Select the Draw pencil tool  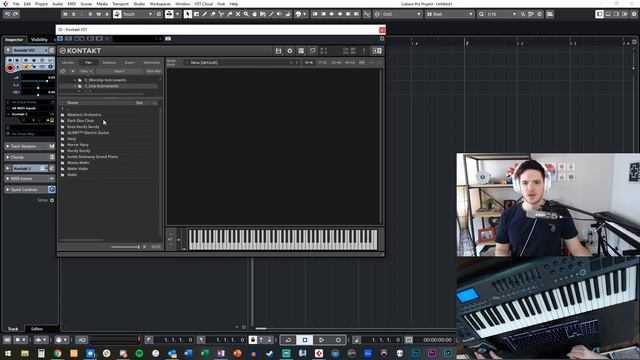(x=204, y=14)
